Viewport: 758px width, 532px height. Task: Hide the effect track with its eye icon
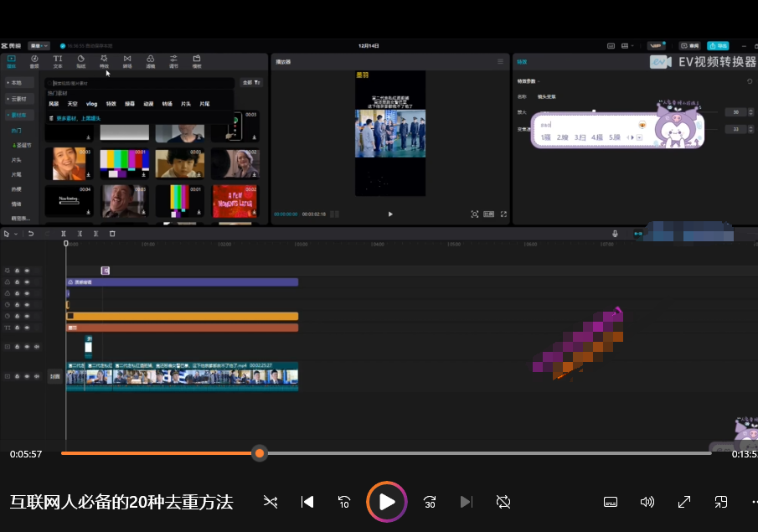tap(27, 271)
